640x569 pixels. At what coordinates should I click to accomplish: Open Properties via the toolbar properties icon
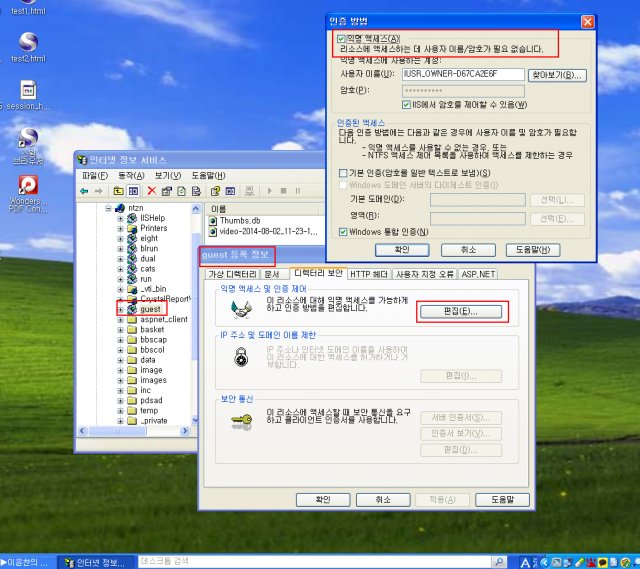(167, 191)
